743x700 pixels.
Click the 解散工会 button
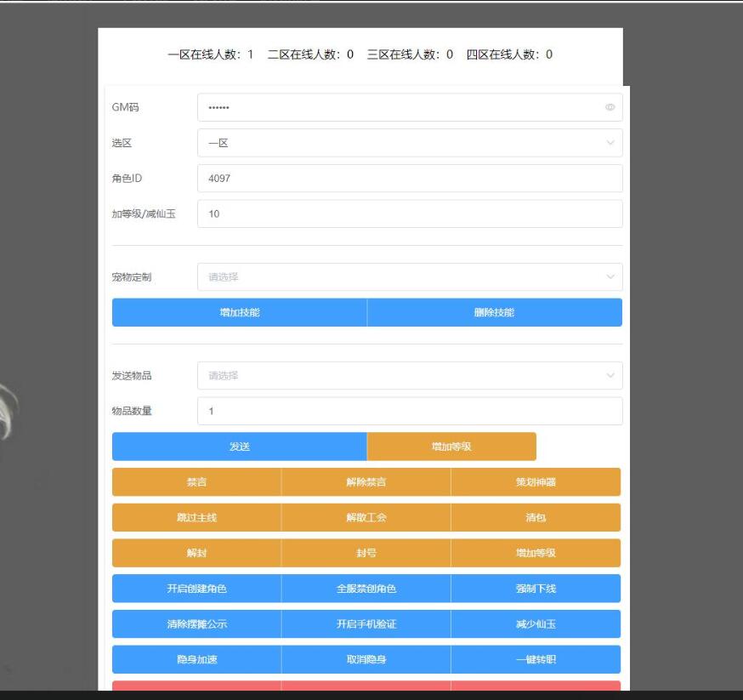(x=366, y=517)
